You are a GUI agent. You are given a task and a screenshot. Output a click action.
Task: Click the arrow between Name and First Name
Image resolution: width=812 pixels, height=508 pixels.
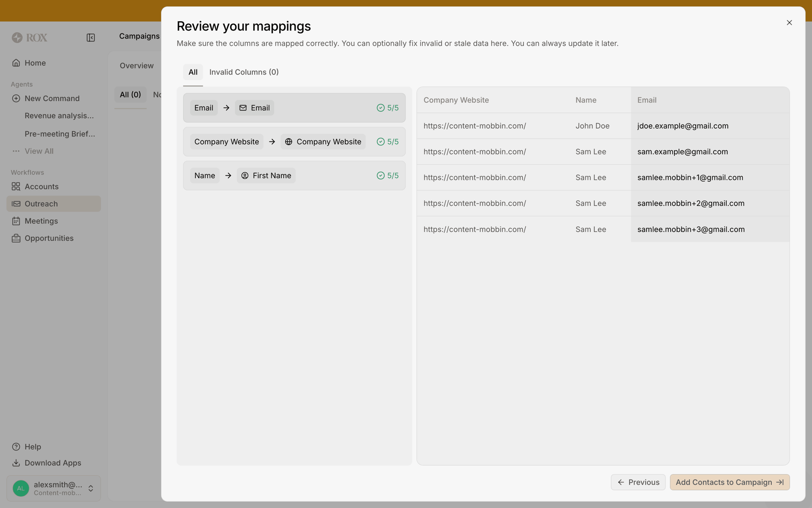point(228,176)
